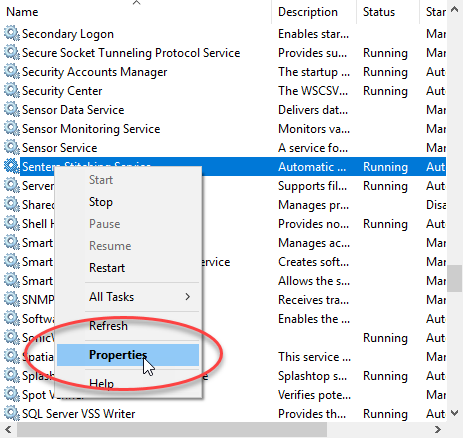Click the Sensor Monitoring Service gear icon

coord(12,128)
